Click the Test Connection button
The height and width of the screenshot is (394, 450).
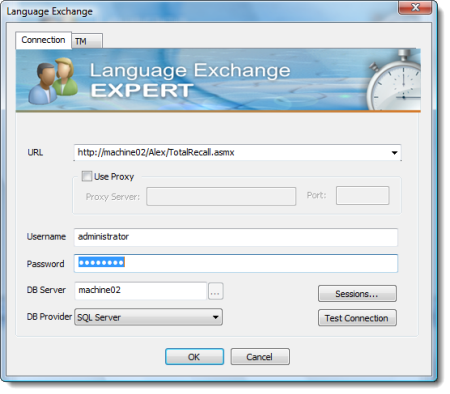357,318
